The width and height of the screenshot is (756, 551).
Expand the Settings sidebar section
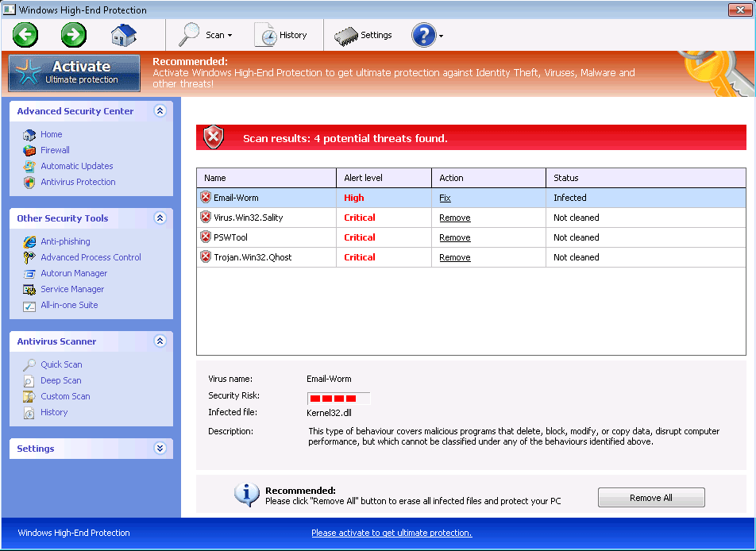(x=160, y=449)
